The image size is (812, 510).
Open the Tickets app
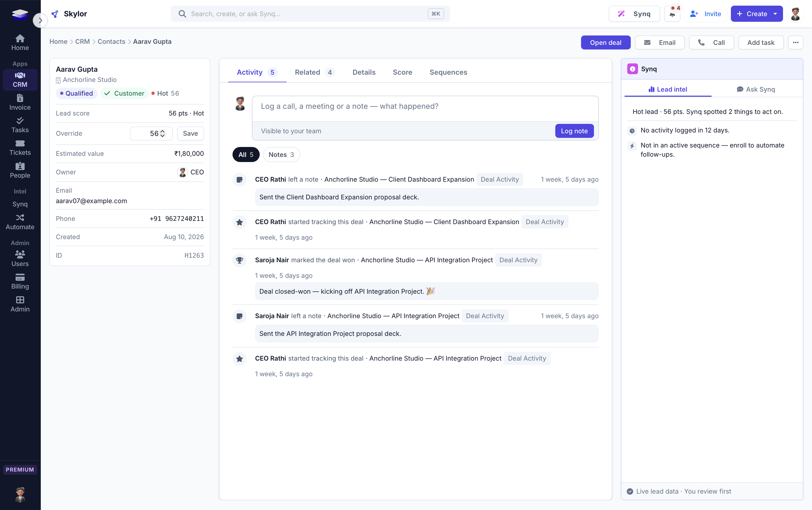pyautogui.click(x=20, y=148)
